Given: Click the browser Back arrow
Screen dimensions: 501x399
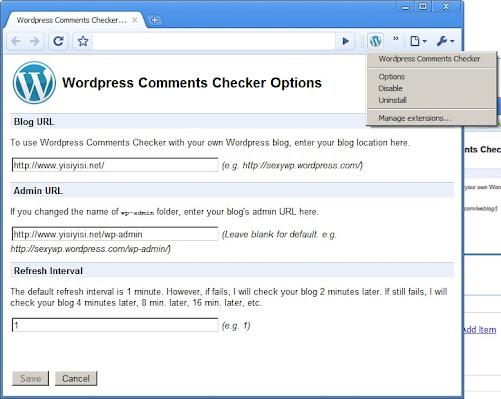Looking at the screenshot, I should click(16, 41).
